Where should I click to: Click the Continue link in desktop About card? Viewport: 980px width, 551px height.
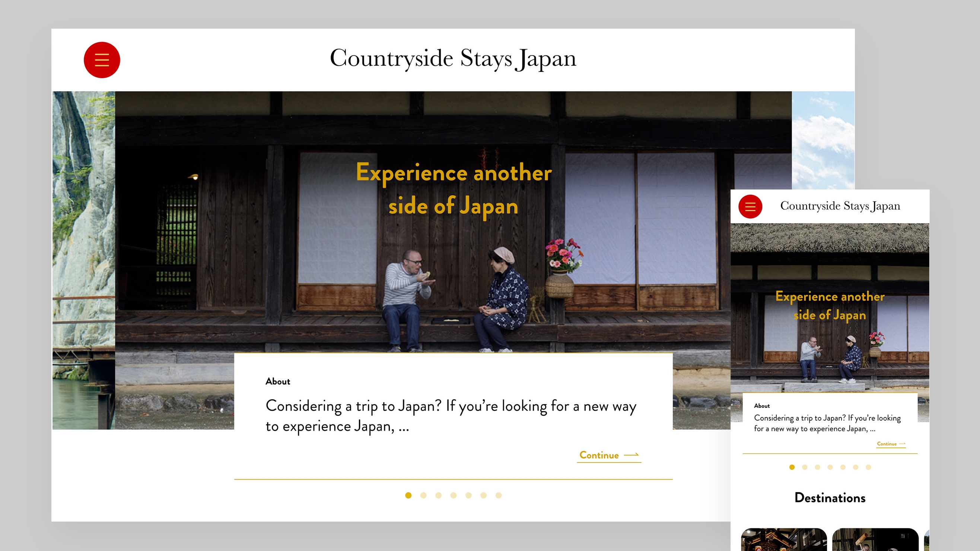609,455
